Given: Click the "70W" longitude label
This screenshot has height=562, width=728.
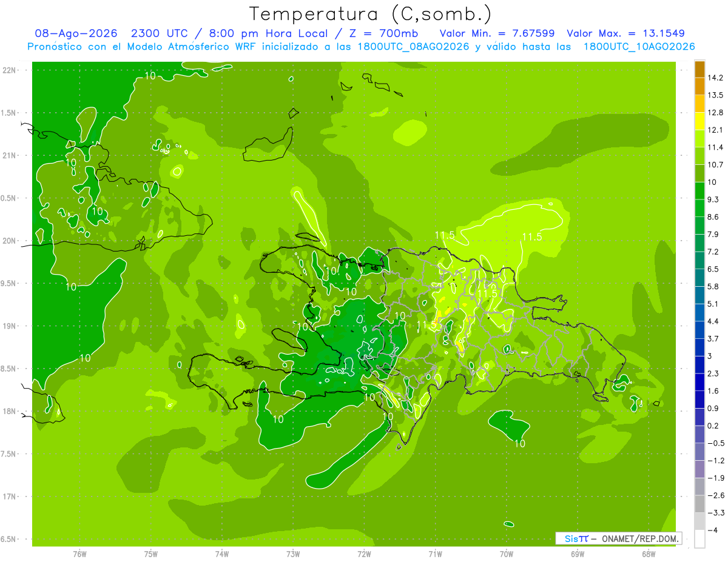Looking at the screenshot, I should pyautogui.click(x=507, y=554).
